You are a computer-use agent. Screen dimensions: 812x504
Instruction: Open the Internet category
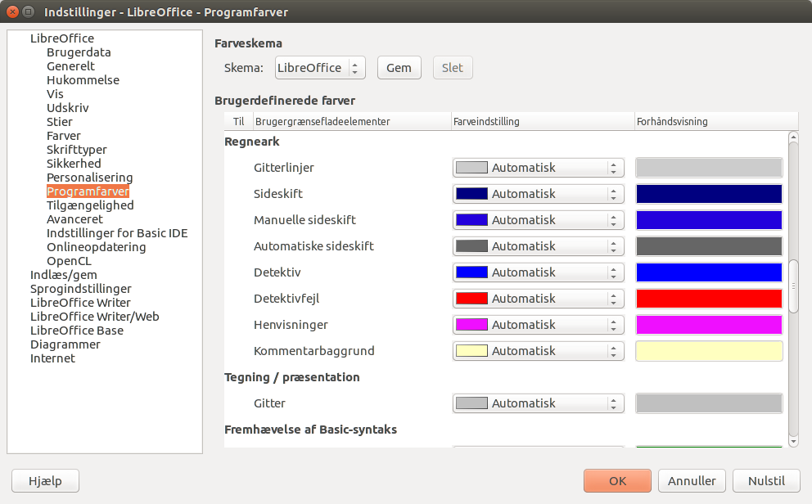click(52, 358)
